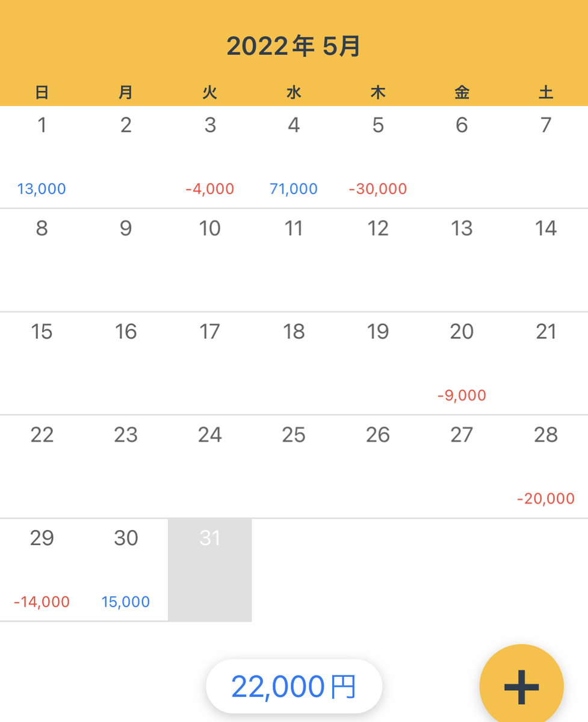This screenshot has height=722, width=588.
Task: Tap the 日 Sunday column header
Action: [42, 93]
